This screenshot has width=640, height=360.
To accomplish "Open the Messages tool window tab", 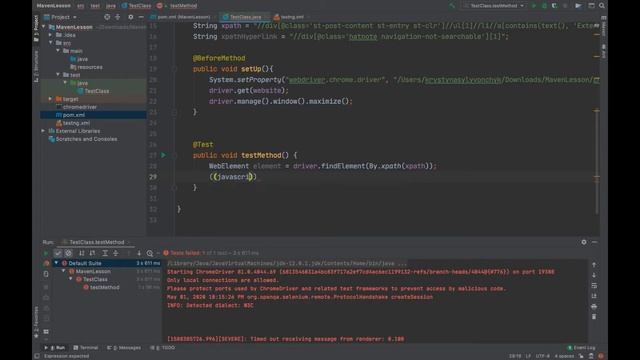I will (x=124, y=348).
